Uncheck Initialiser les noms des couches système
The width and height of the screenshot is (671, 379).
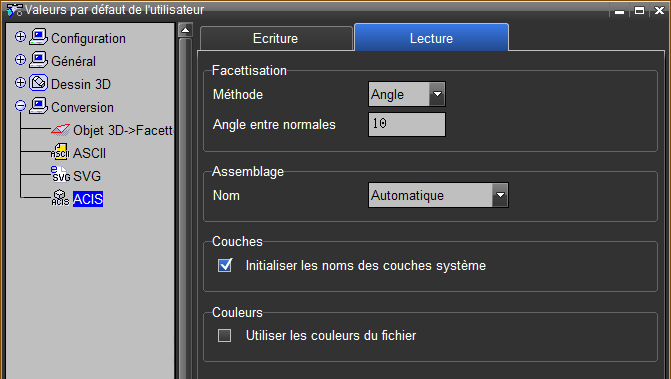(x=225, y=265)
